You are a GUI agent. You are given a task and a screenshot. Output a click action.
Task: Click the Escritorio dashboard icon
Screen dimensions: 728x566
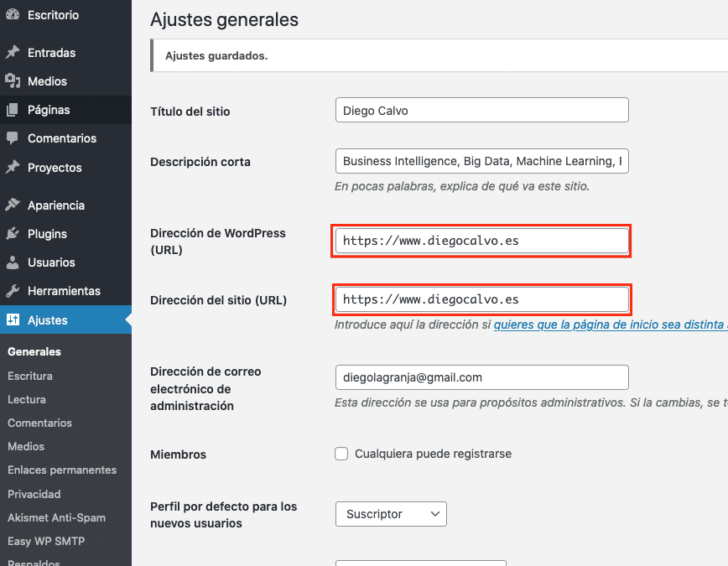tap(13, 14)
